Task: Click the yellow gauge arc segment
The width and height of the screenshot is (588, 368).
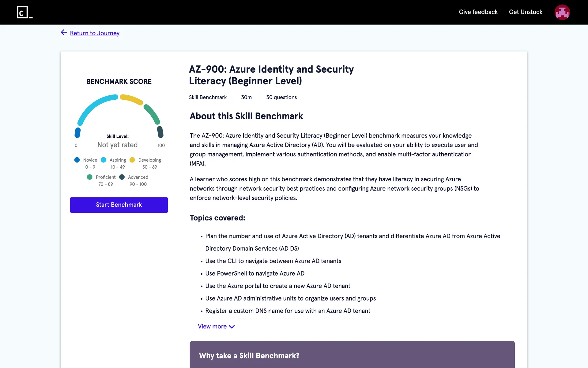Action: tap(132, 99)
